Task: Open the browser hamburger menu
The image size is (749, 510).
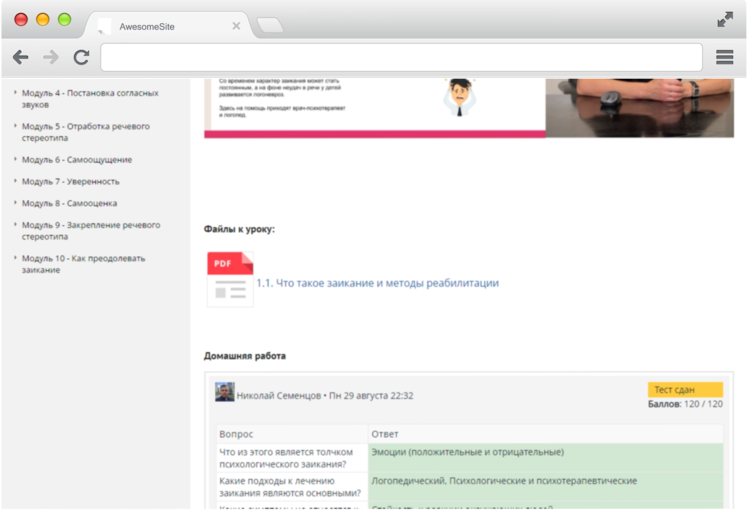Action: pos(725,57)
